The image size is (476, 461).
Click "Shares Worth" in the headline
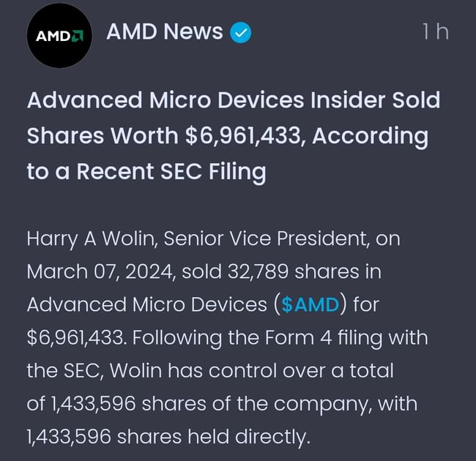103,135
